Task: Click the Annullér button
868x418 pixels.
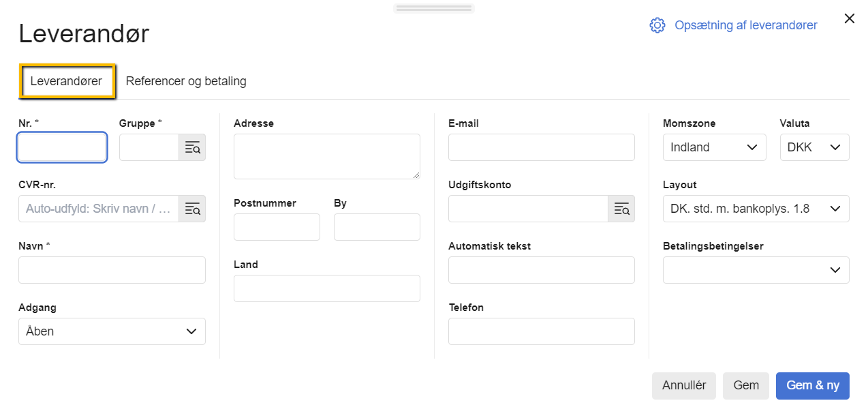Action: (684, 385)
